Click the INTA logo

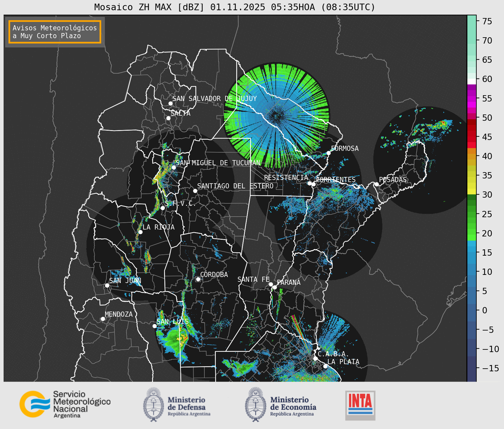click(360, 405)
